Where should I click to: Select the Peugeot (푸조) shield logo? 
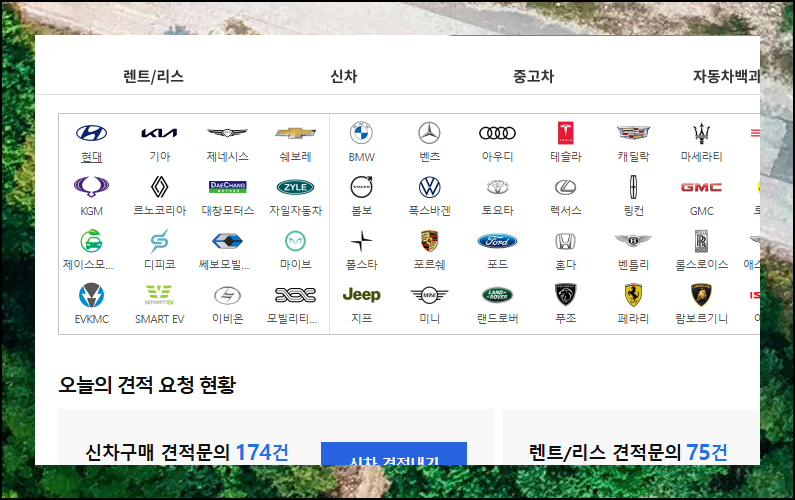point(565,295)
